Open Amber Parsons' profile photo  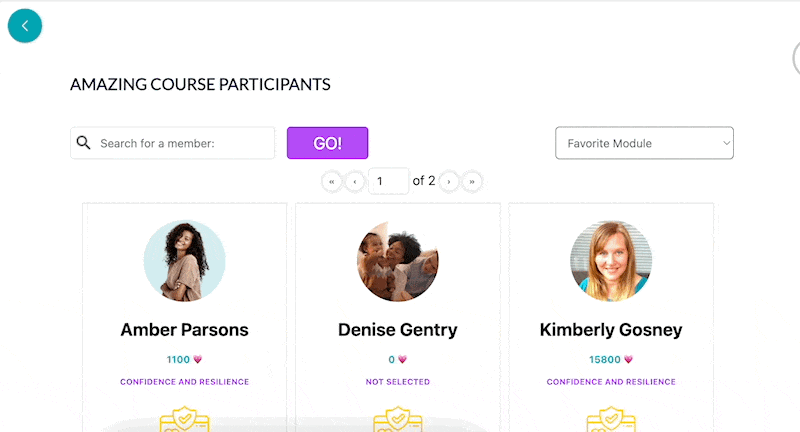(x=185, y=261)
